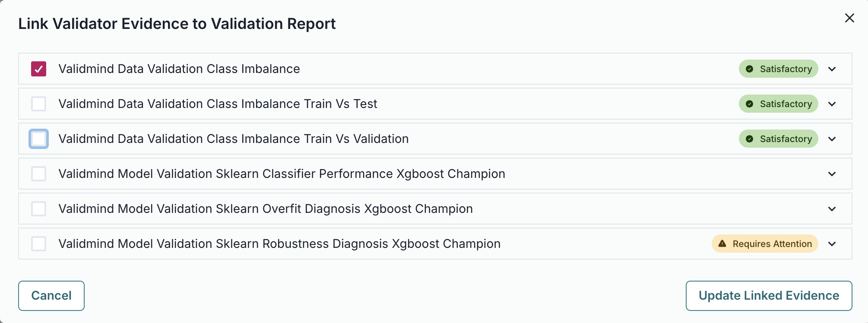Image resolution: width=868 pixels, height=323 pixels.
Task: Click Satisfactory badge on Class Imbalance row
Action: pyautogui.click(x=778, y=69)
